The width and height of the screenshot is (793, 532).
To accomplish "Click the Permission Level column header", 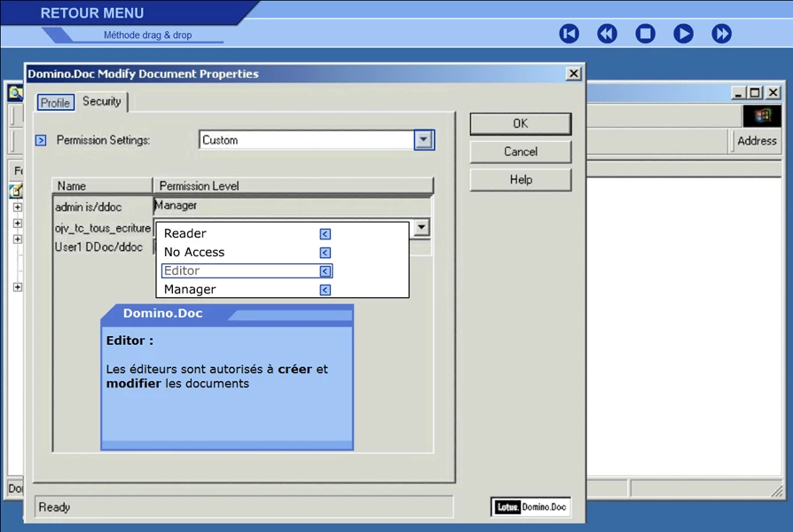I will click(x=294, y=186).
